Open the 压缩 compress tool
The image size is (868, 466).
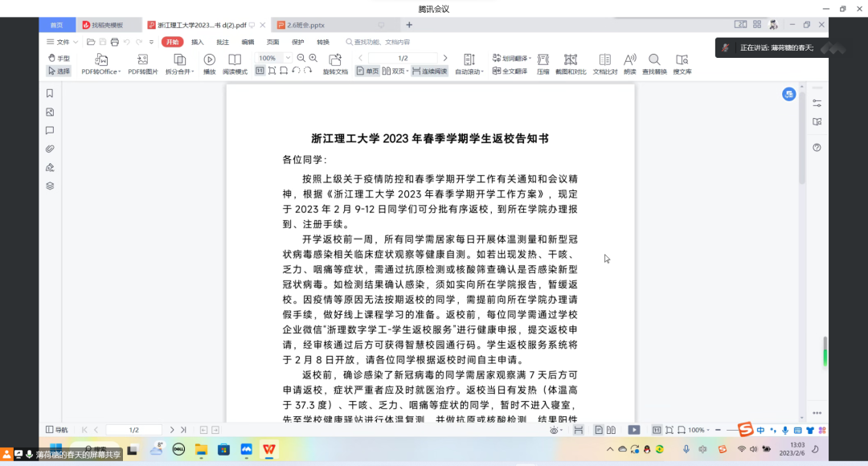(543, 60)
